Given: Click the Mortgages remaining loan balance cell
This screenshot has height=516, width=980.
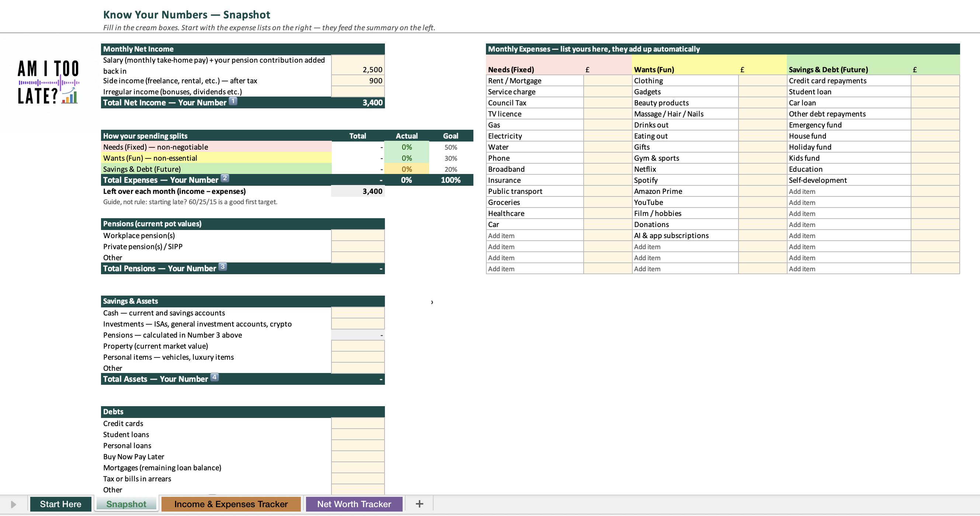Looking at the screenshot, I should point(358,468).
